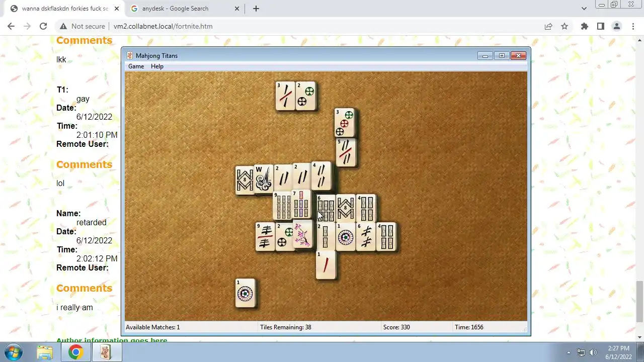Toggle the Chrome side panel
Image resolution: width=644 pixels, height=362 pixels.
coord(600,26)
